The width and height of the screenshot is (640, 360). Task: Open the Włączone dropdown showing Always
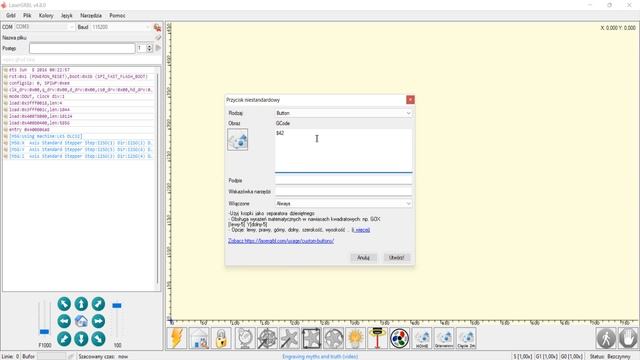click(x=344, y=203)
